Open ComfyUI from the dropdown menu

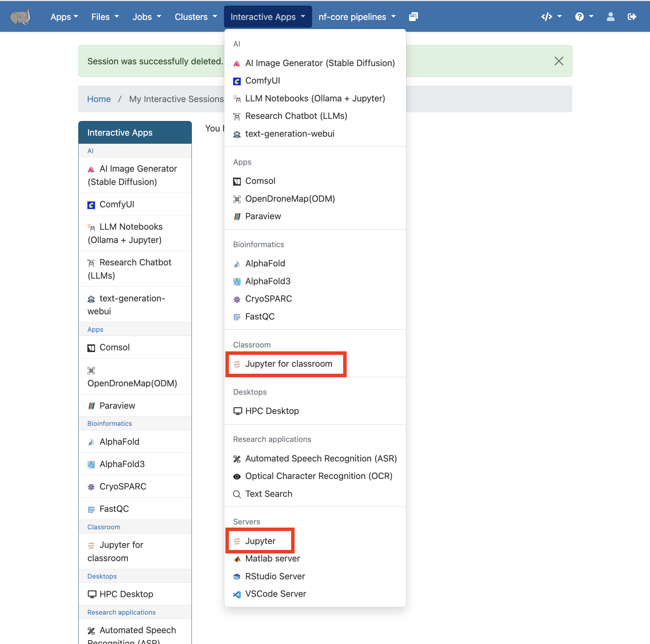(x=262, y=81)
